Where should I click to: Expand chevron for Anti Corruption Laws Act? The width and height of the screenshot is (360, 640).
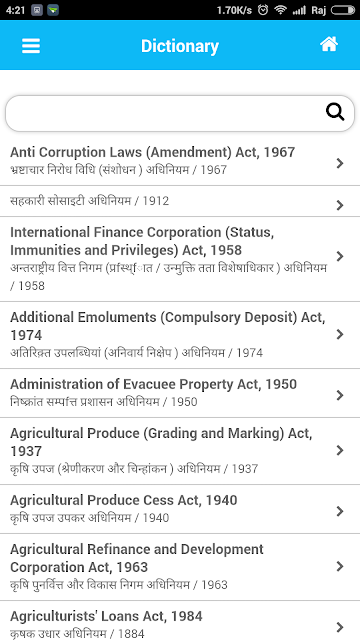(340, 163)
